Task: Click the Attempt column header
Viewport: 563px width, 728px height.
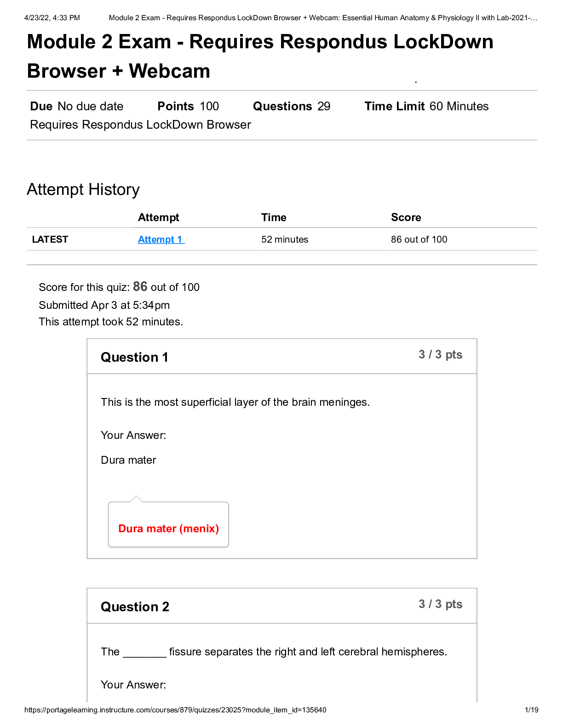Action: 158,217
